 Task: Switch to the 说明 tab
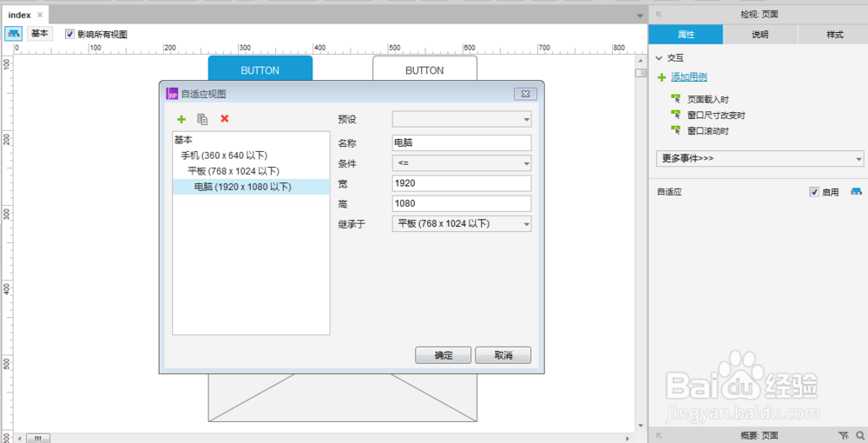760,35
